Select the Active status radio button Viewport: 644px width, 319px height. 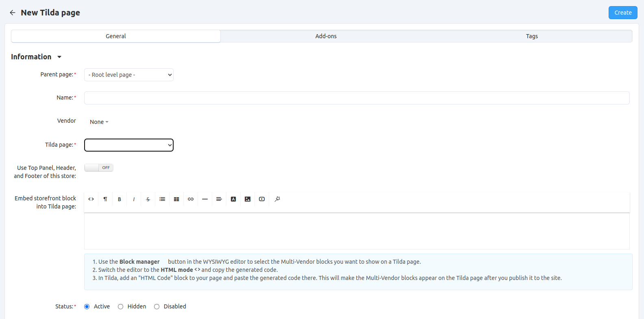(87, 307)
